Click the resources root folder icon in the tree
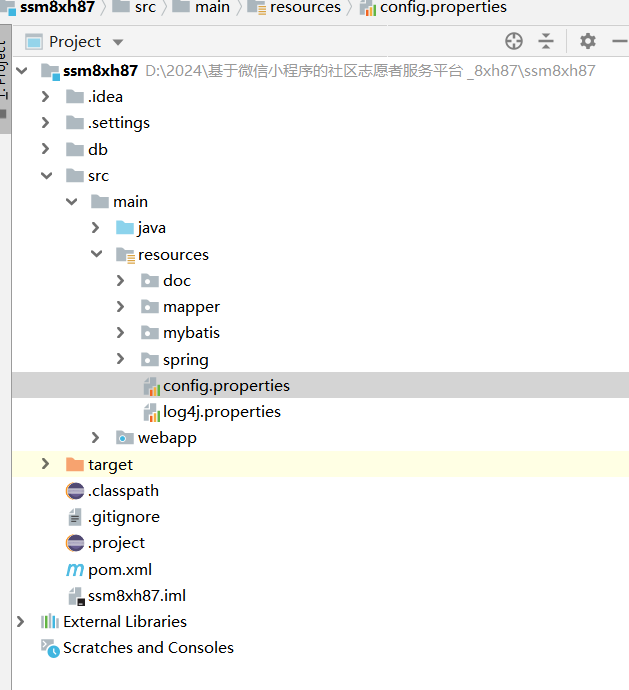This screenshot has height=690, width=629. point(125,255)
